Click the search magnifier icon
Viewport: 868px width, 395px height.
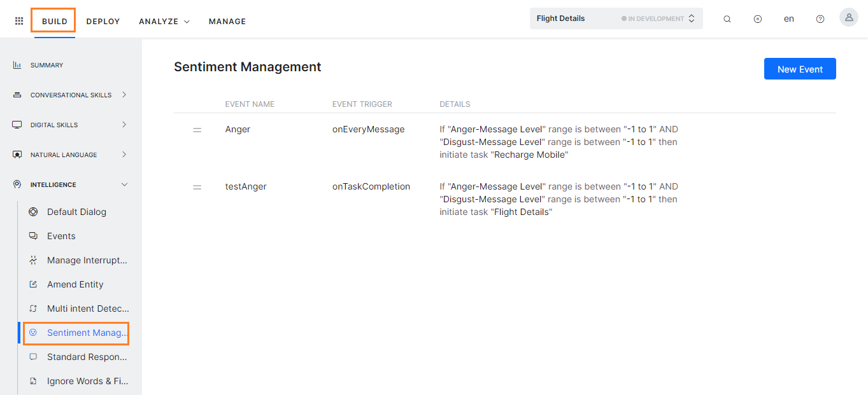pyautogui.click(x=727, y=18)
